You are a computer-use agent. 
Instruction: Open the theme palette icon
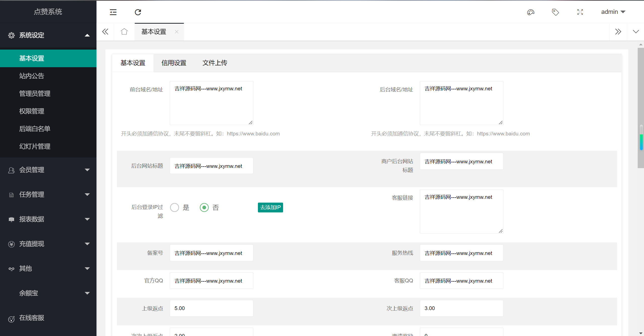point(531,12)
